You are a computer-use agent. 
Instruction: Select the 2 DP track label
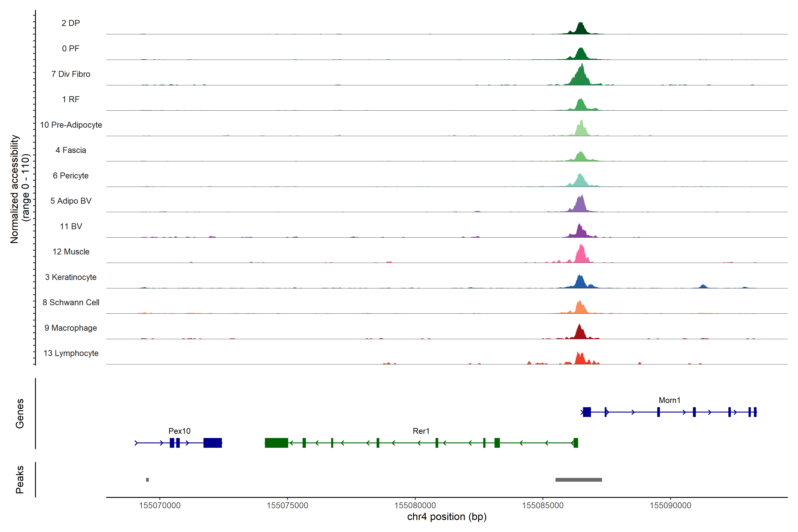[x=70, y=23]
